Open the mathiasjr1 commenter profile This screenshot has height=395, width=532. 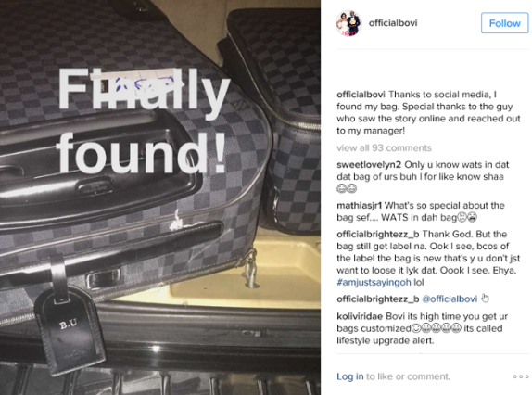360,206
